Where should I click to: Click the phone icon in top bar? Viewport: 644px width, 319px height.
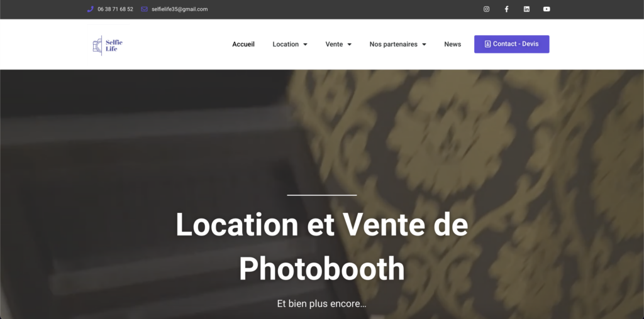91,9
